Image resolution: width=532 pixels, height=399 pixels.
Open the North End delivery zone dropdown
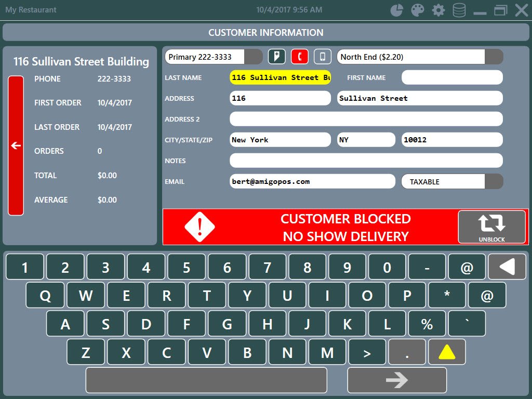tap(494, 57)
